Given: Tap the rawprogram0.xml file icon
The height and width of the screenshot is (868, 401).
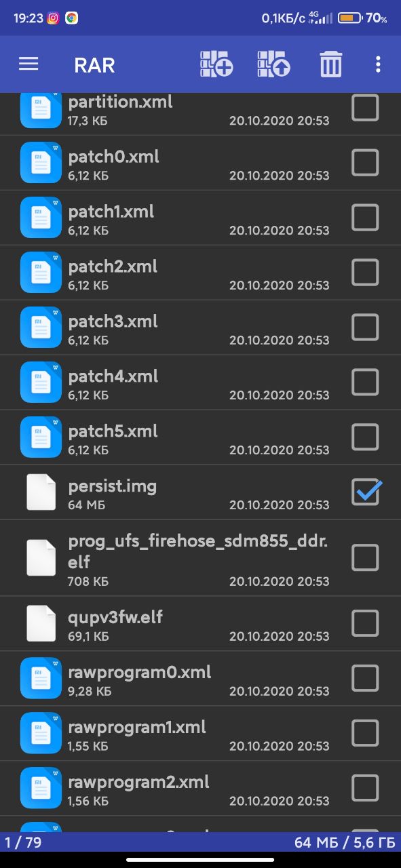Looking at the screenshot, I should coord(41,679).
